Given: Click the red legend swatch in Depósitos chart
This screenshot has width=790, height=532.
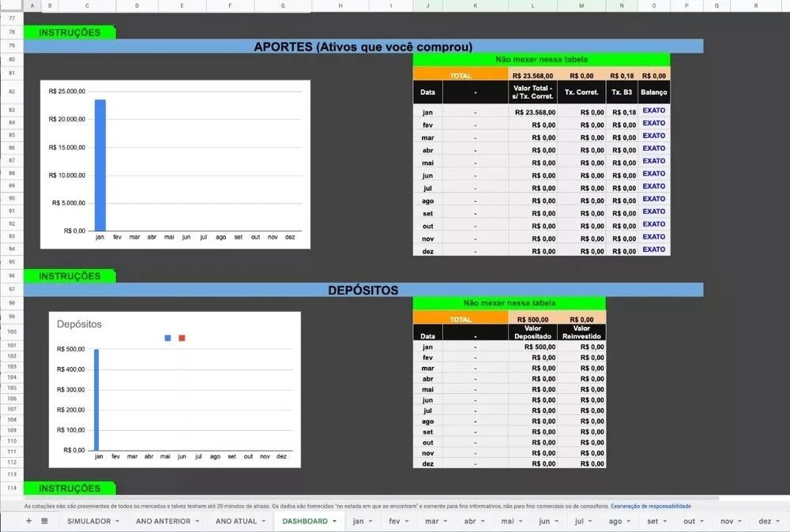Looking at the screenshot, I should click(182, 339).
